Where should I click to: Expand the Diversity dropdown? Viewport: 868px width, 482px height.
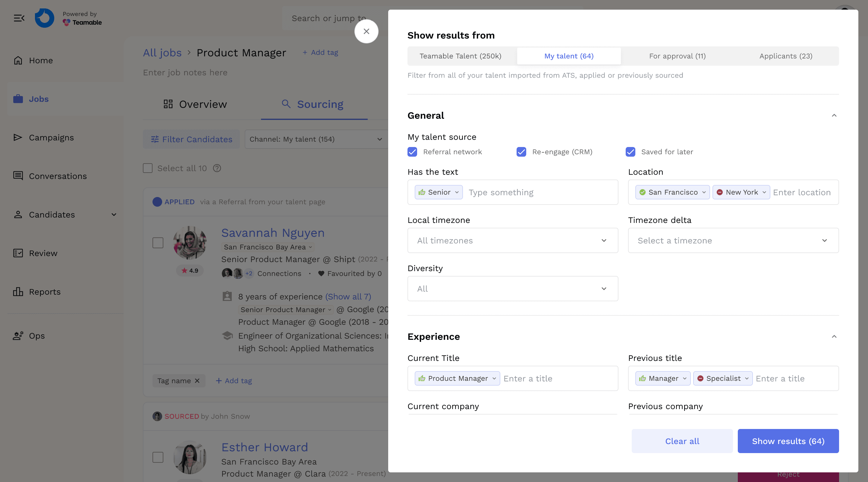(512, 289)
